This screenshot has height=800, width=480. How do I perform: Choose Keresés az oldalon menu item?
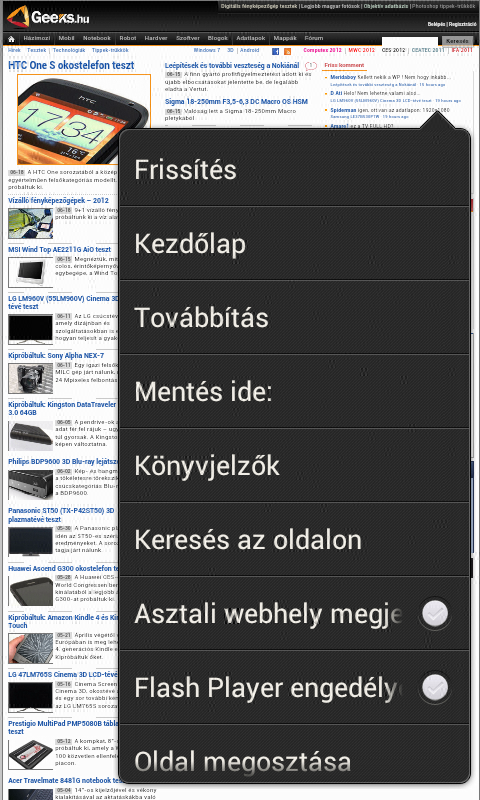294,539
